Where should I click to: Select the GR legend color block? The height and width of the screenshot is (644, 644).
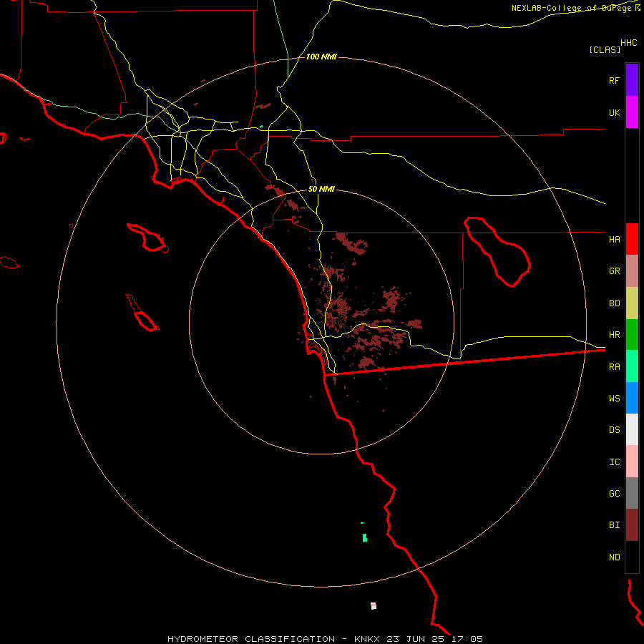pos(632,271)
